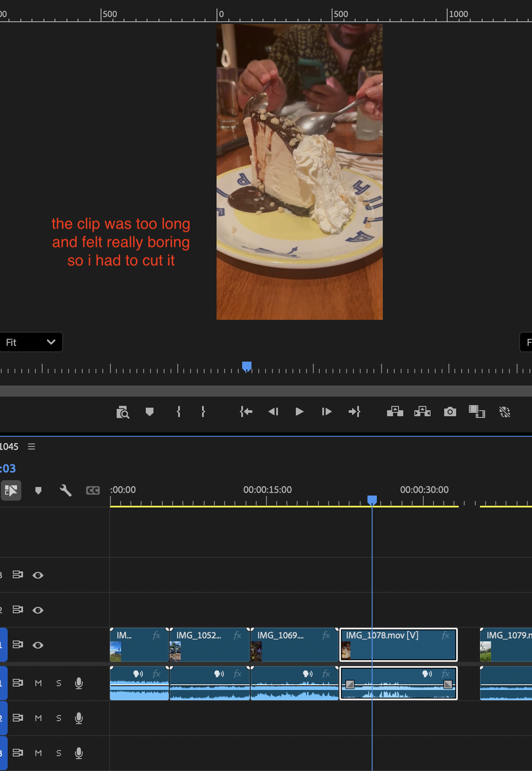Click the audio fade-in transition on IMG_1078 audio
Viewport: 532px width, 771px height.
[x=350, y=685]
